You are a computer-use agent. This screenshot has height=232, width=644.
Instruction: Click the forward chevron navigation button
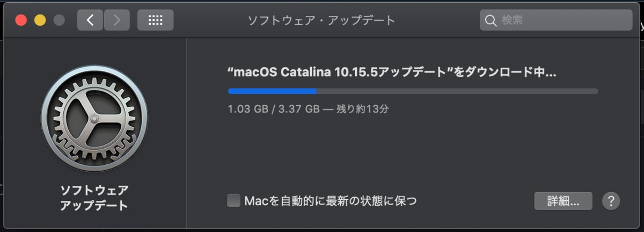[116, 20]
